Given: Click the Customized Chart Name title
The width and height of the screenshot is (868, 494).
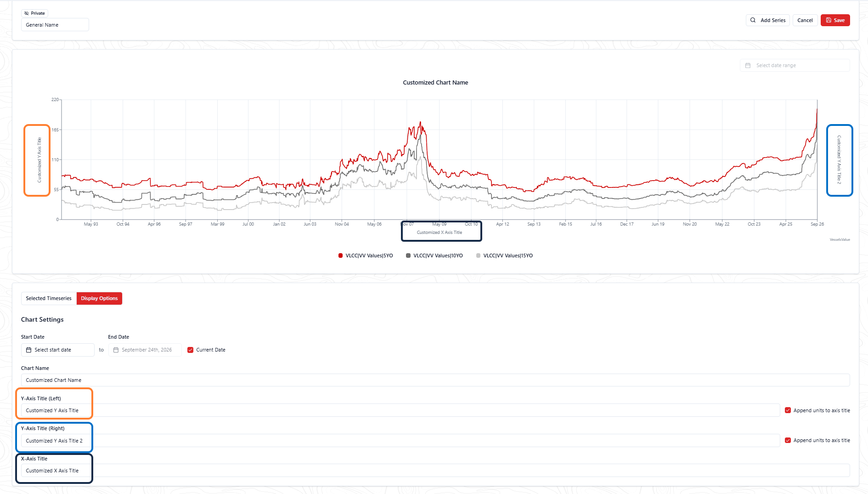Looking at the screenshot, I should 435,83.
